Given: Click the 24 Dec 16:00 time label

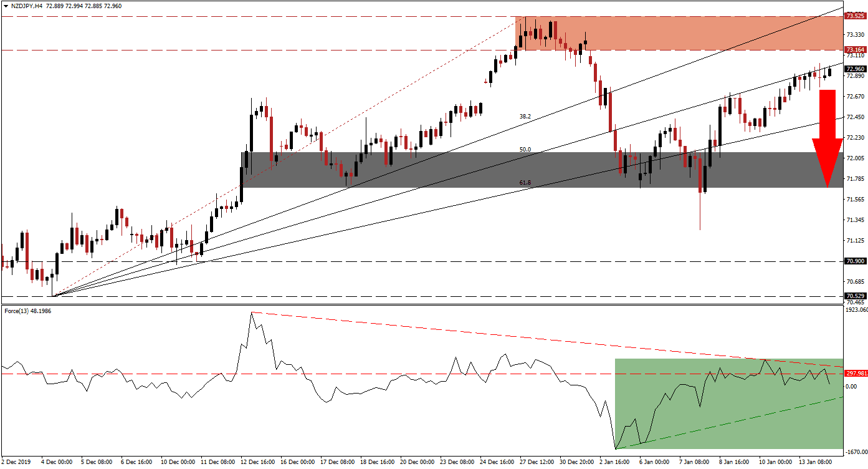Looking at the screenshot, I should coord(498,462).
